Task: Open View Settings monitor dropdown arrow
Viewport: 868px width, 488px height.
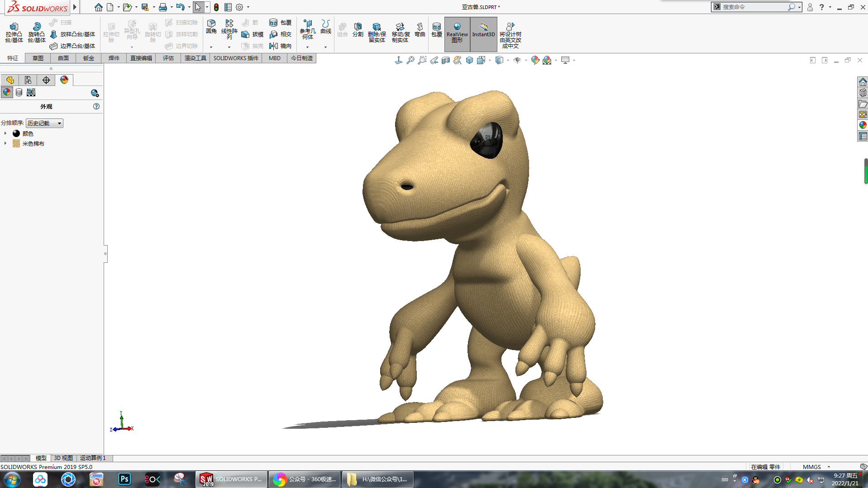Action: 574,60
